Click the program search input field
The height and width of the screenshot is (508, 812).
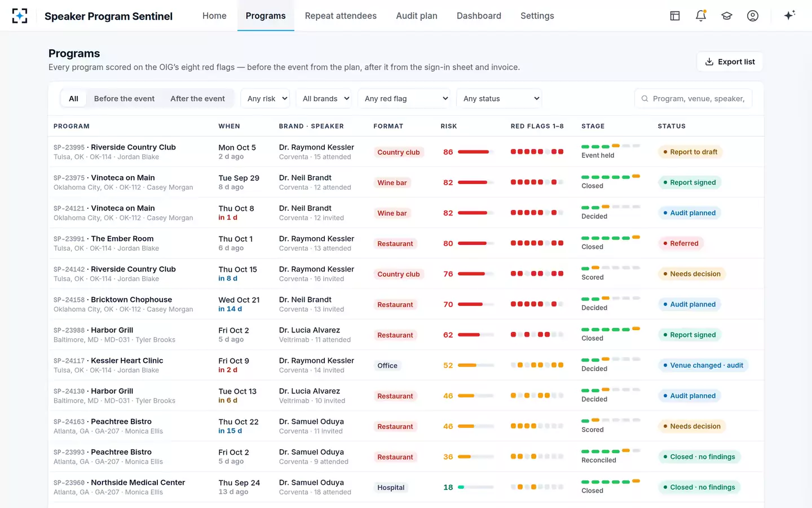pyautogui.click(x=694, y=98)
